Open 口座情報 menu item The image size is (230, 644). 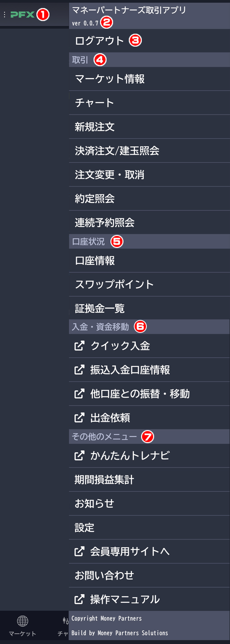point(149,261)
